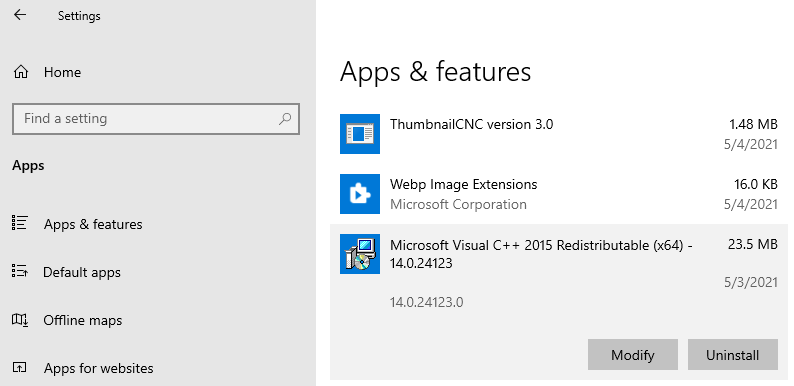Focus the Find a setting field

coord(156,119)
